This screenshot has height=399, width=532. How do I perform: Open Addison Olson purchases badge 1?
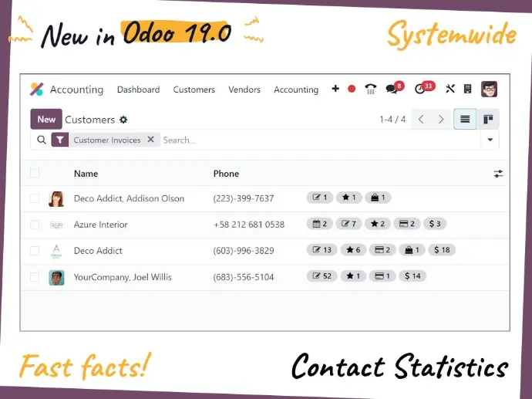(x=378, y=198)
